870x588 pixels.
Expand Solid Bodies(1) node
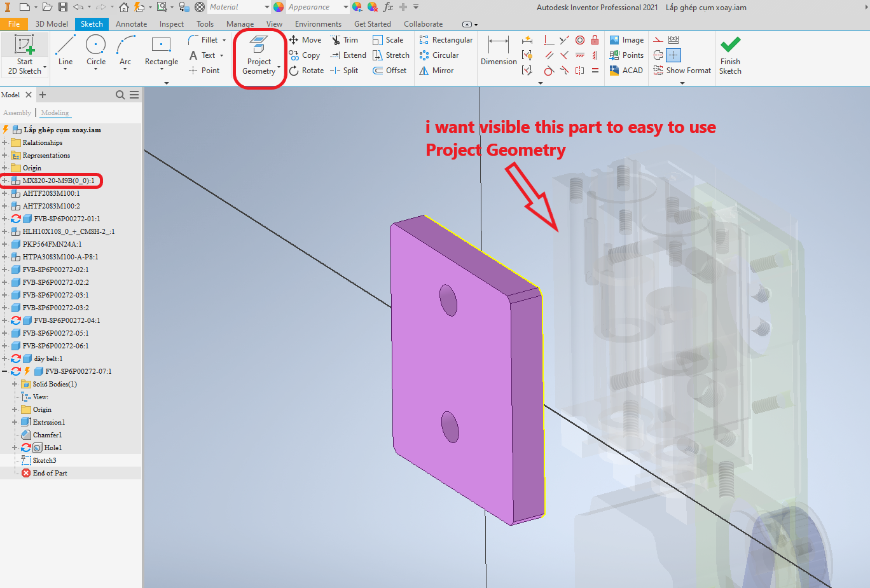pos(15,384)
